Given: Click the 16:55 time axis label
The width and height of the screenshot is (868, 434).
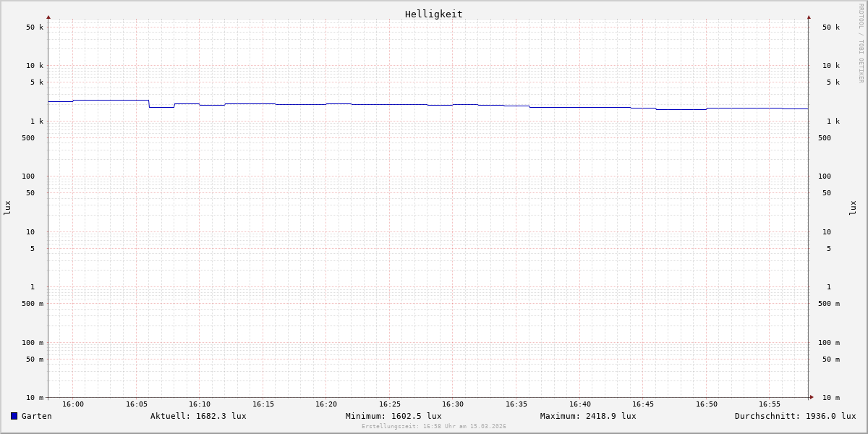Looking at the screenshot, I should (x=770, y=404).
